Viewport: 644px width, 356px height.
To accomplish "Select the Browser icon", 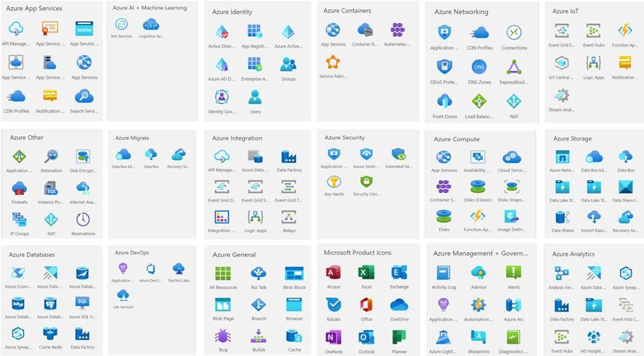I will point(294,305).
